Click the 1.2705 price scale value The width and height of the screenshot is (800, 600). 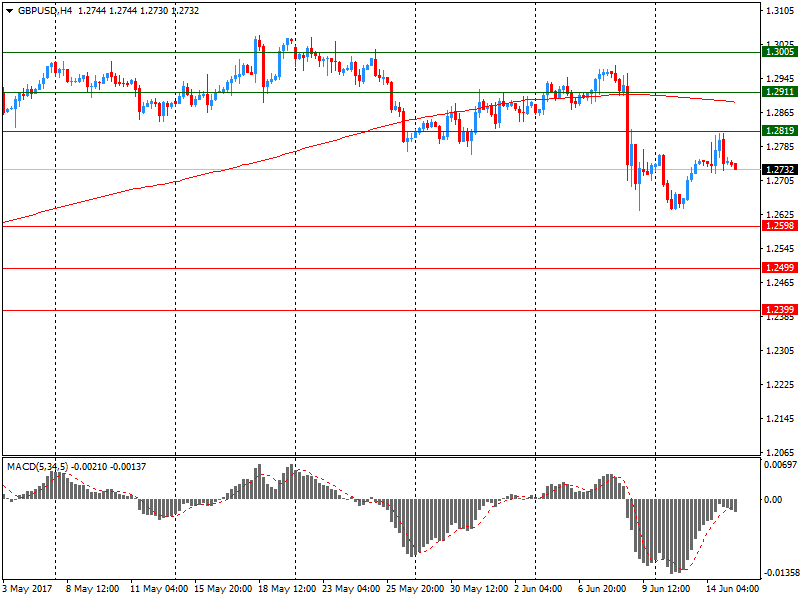coord(780,181)
